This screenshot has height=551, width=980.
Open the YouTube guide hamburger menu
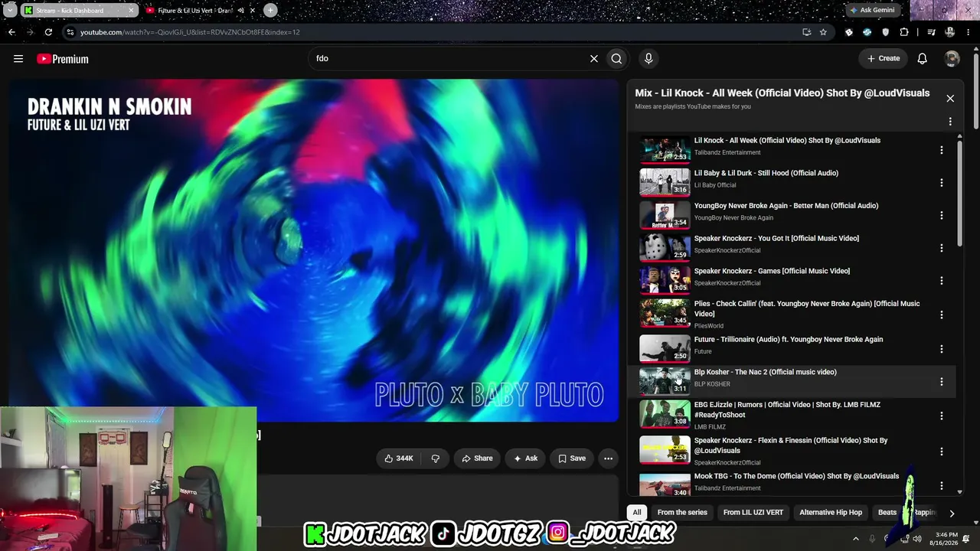pos(18,59)
